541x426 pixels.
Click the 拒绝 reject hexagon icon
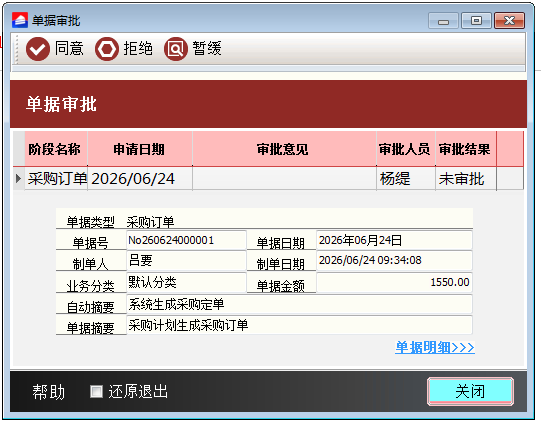pyautogui.click(x=107, y=49)
